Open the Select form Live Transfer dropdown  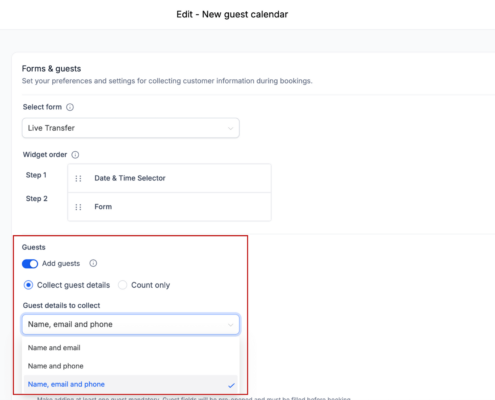coord(131,128)
